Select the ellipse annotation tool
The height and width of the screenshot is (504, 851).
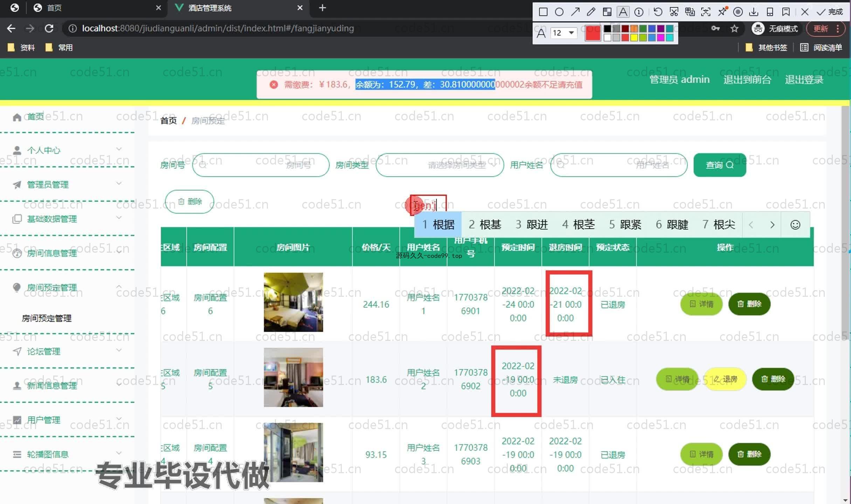(x=559, y=12)
